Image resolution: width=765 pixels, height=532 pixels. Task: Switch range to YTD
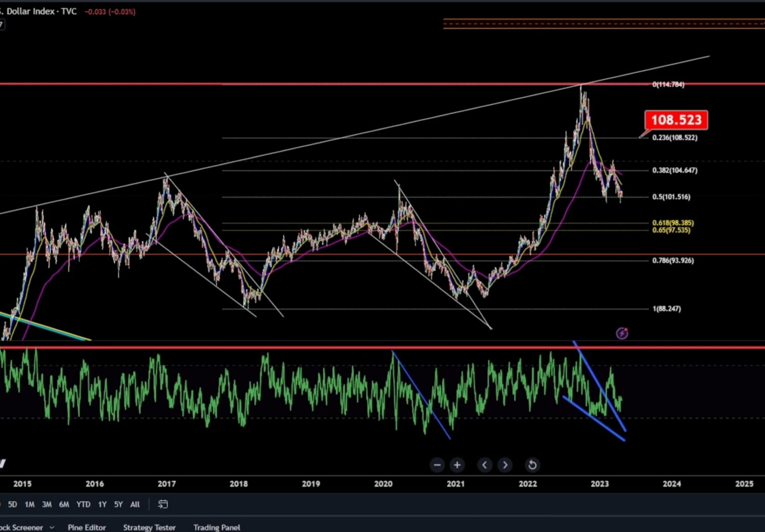83,504
